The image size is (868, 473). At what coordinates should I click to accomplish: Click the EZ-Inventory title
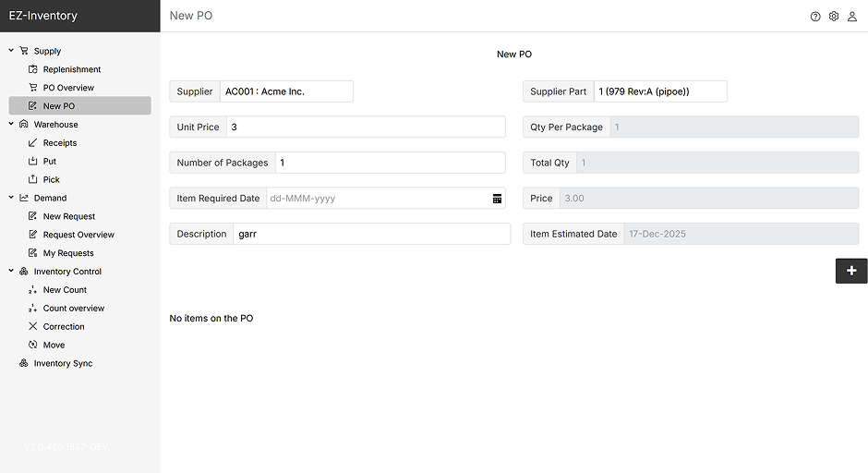43,16
